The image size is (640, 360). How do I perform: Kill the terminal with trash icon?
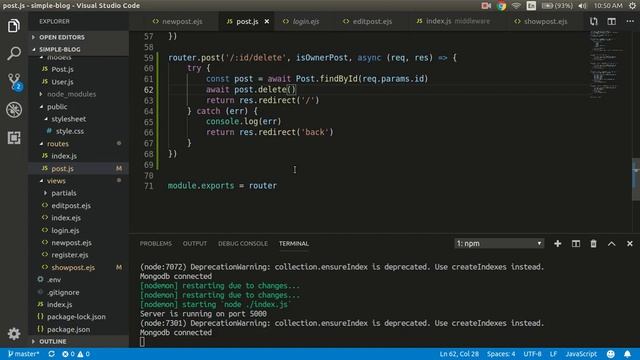[x=593, y=244]
